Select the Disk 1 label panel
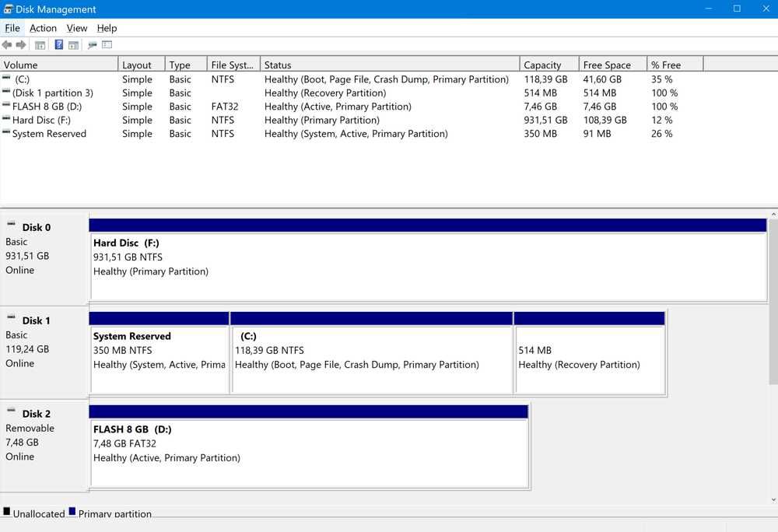 pos(44,352)
